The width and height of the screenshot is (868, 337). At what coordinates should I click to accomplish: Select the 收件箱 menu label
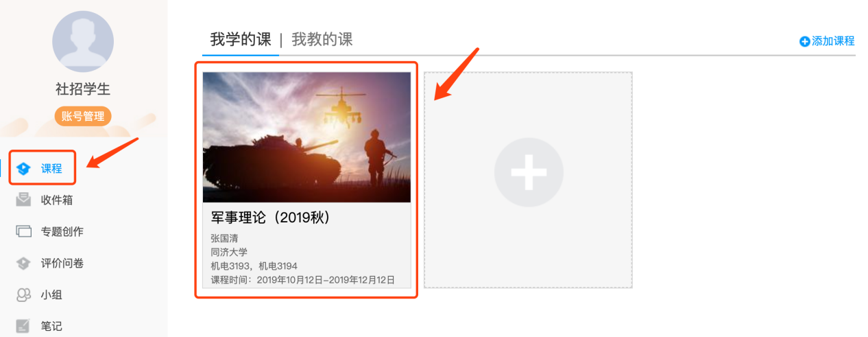57,200
